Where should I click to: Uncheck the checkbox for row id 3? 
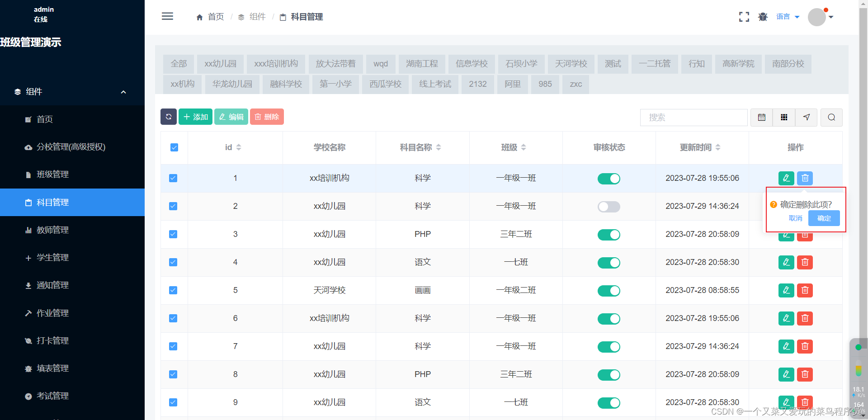tap(173, 234)
